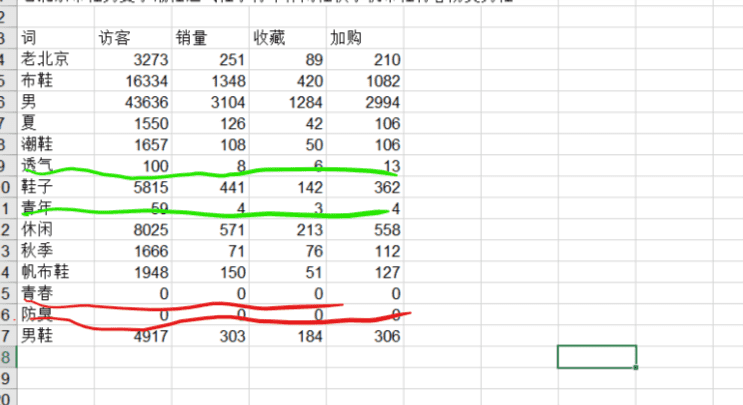Select the 126 cell
743x405 pixels.
210,123
